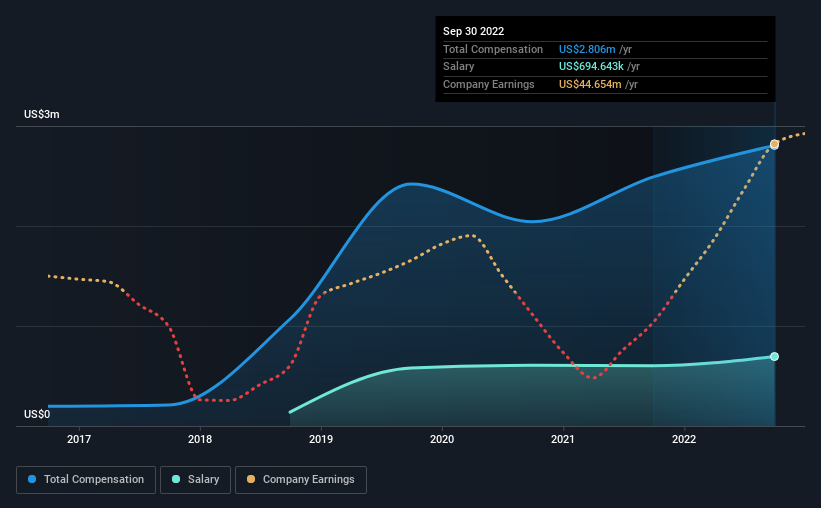The height and width of the screenshot is (508, 821).
Task: Click the Salary data point marker at Sep 2022
Action: tap(774, 357)
